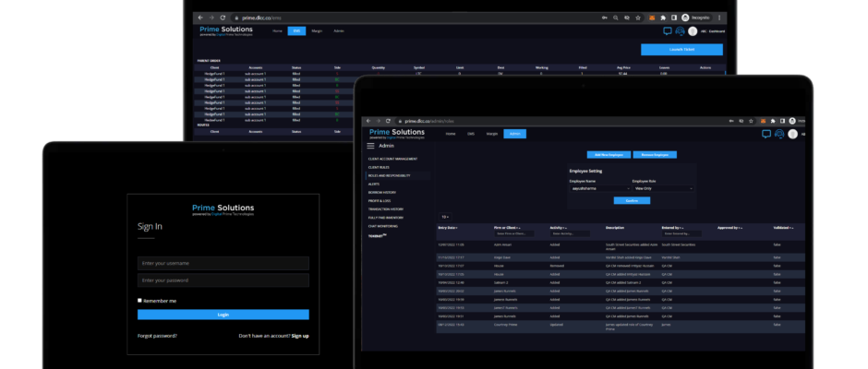
Task: Open Borrow History in Admin sidebar
Action: click(x=382, y=192)
